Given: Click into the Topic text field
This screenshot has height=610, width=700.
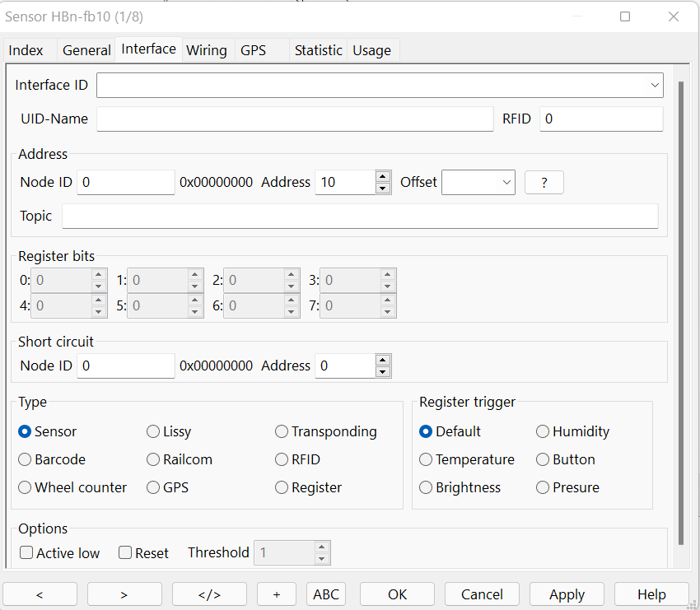Looking at the screenshot, I should click(360, 217).
